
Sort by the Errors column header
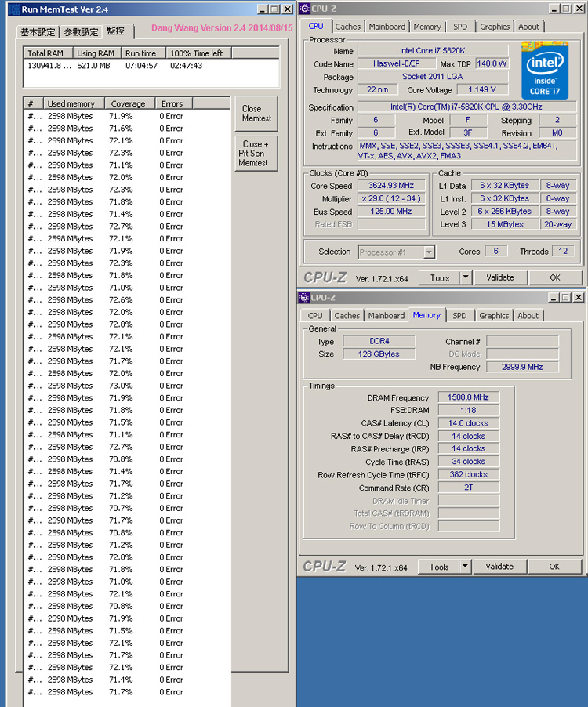coord(173,103)
